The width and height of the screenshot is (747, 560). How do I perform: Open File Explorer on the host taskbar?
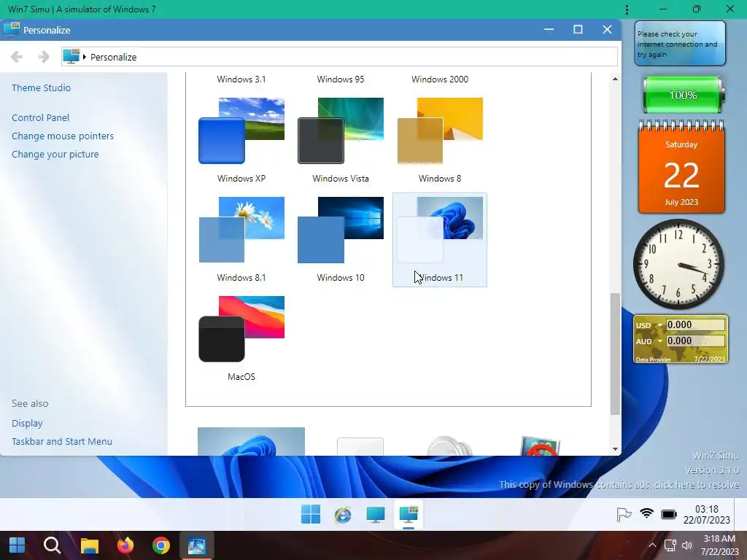(89, 545)
